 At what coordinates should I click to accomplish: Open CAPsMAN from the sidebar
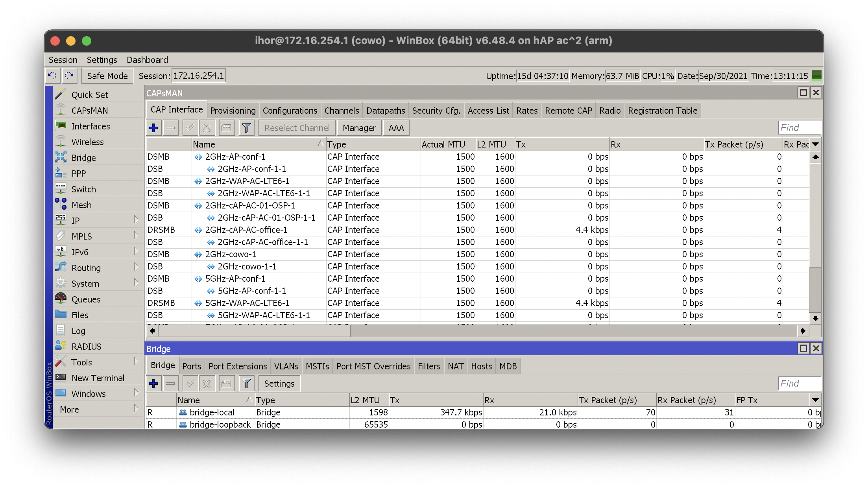click(x=98, y=111)
